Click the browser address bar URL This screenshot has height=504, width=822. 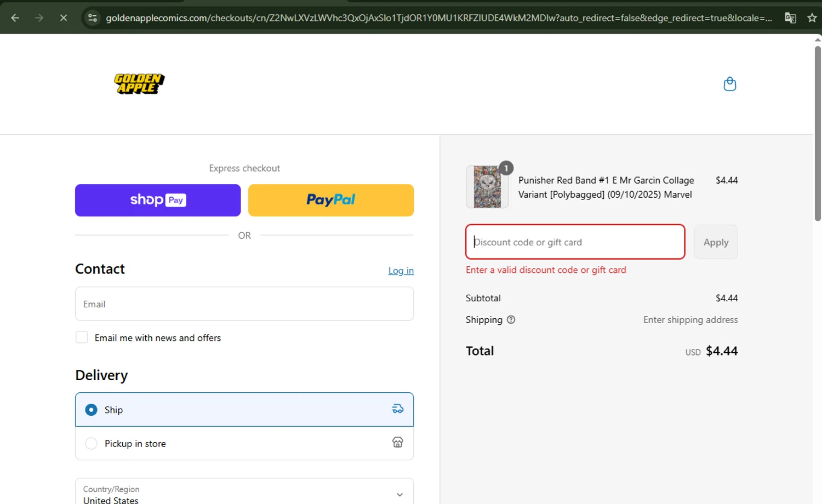[x=438, y=18]
